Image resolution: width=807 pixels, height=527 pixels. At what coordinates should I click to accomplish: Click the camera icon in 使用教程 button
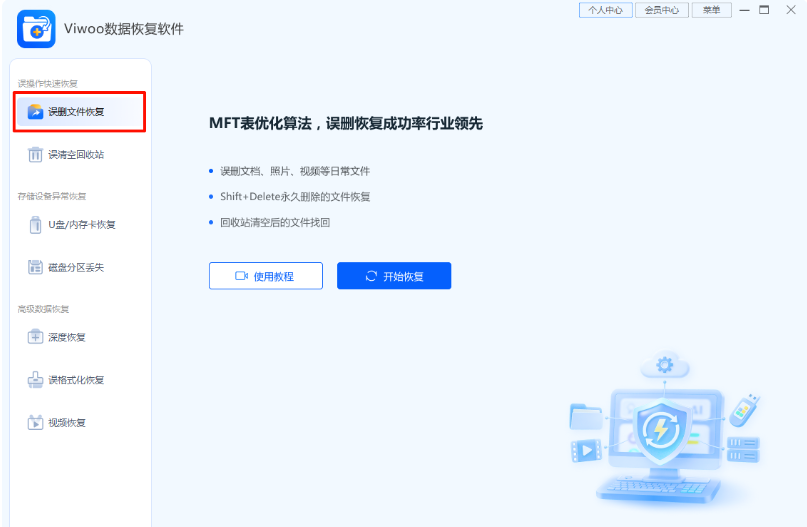[x=241, y=276]
